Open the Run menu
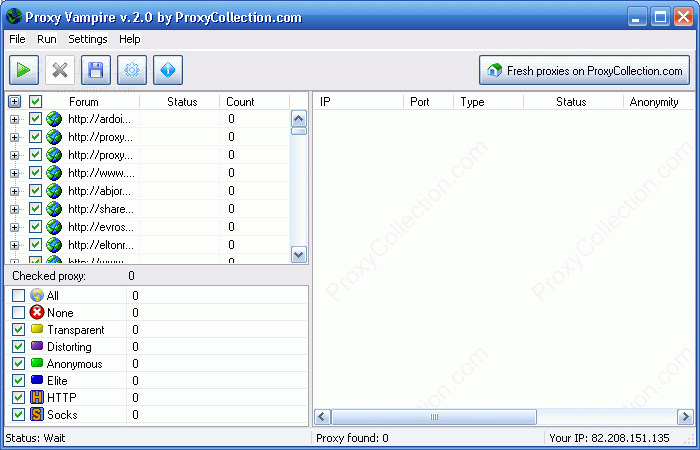Viewport: 700px width, 450px height. tap(46, 39)
